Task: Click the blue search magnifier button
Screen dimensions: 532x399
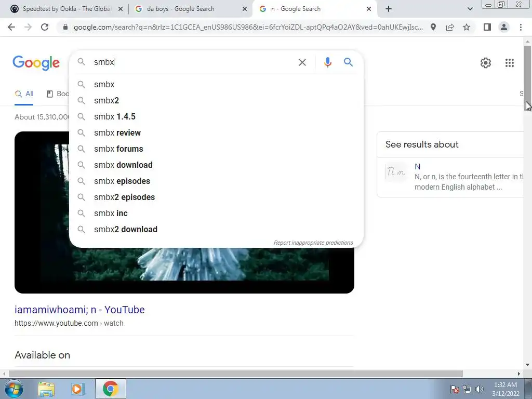Action: [x=349, y=62]
